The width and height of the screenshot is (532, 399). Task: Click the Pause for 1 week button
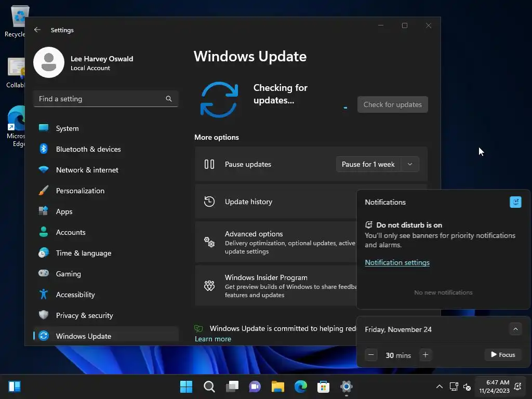tap(368, 164)
